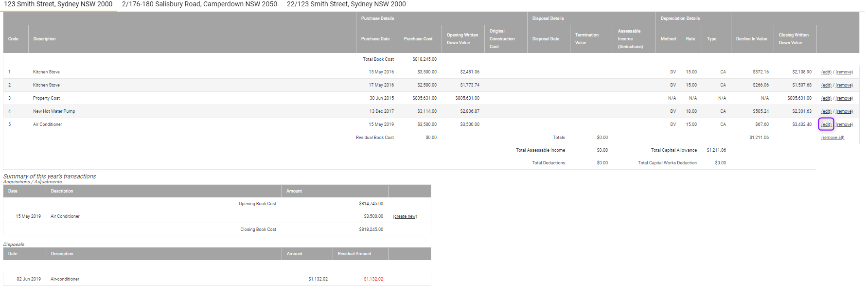Click the Method column header
The image size is (868, 300).
(x=668, y=39)
